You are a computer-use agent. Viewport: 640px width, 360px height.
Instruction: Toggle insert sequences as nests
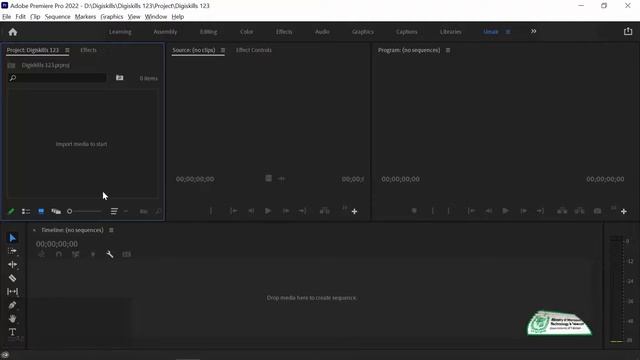coord(41,254)
